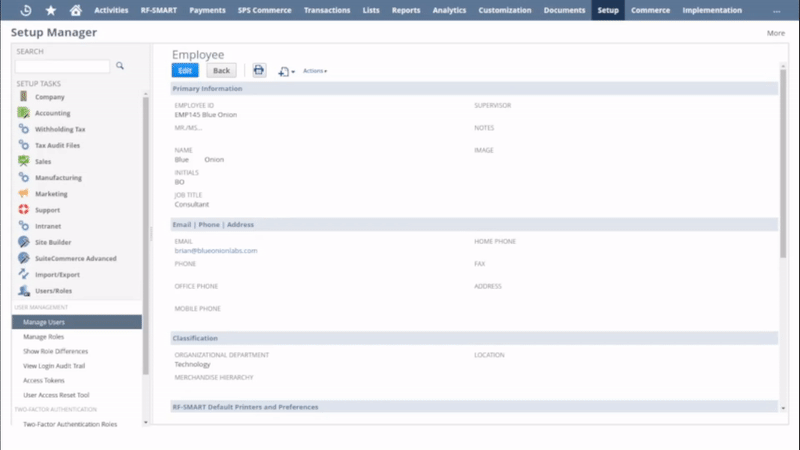
Task: Click the employee page vertical scrollbar
Action: tap(783, 163)
